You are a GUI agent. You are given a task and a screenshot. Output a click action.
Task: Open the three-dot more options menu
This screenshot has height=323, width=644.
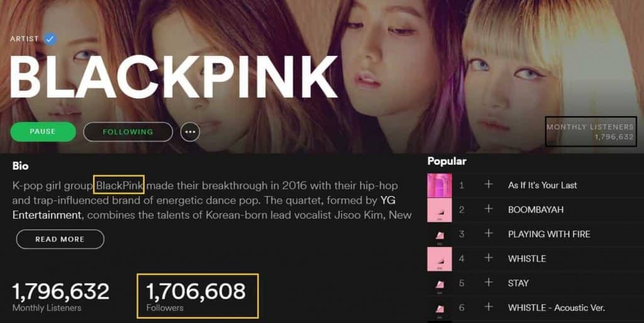point(190,132)
